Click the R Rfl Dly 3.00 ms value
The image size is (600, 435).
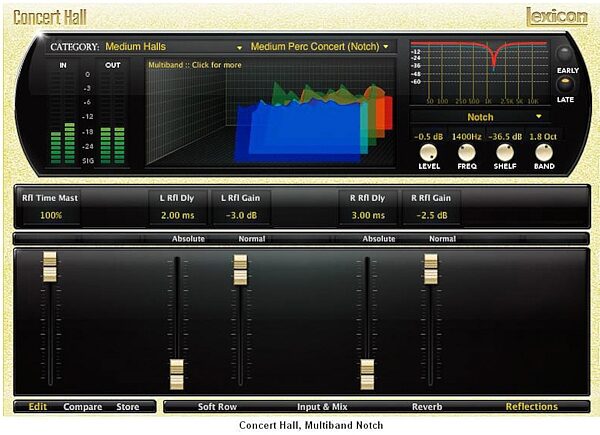coord(368,215)
